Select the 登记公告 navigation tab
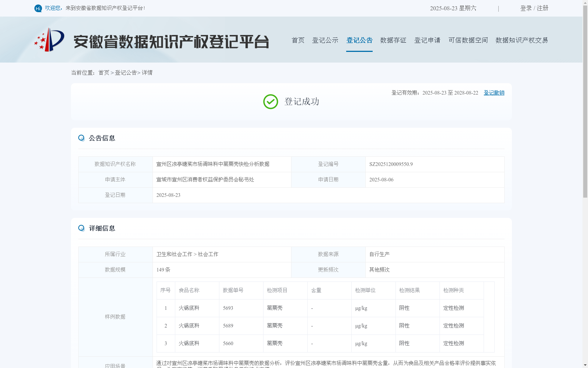This screenshot has height=368, width=588. (359, 40)
